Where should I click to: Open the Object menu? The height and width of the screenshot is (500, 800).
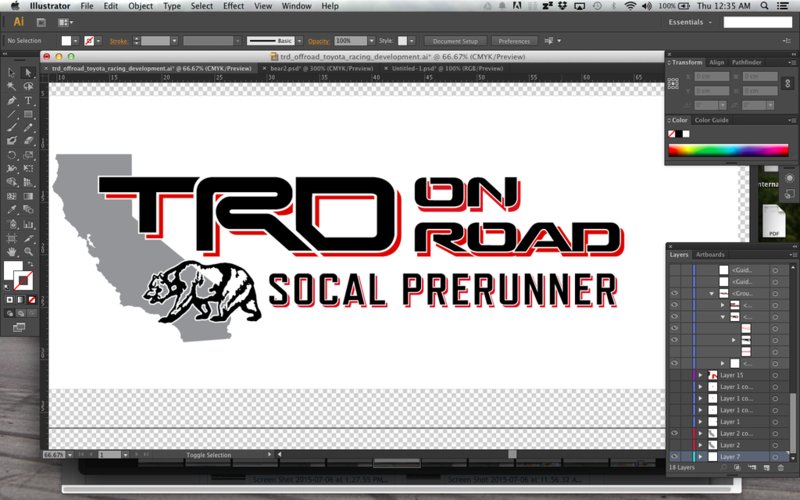point(140,6)
